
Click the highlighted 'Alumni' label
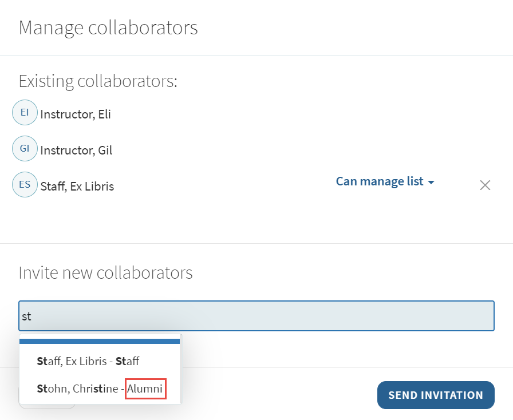(x=145, y=389)
